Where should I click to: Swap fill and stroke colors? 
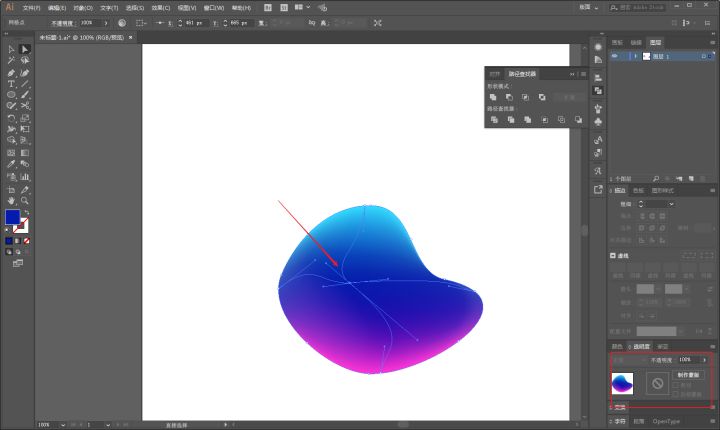(x=27, y=213)
